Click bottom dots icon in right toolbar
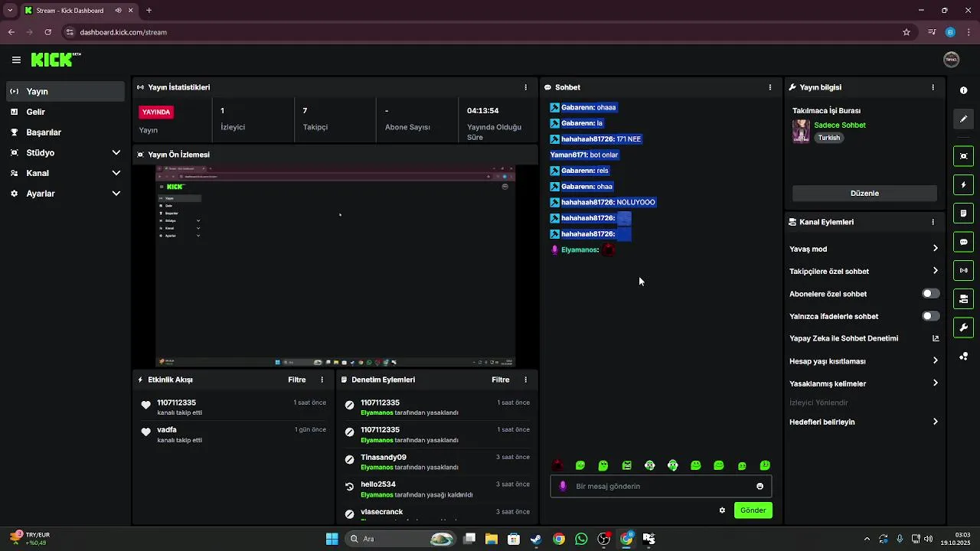This screenshot has height=551, width=980. 963,356
